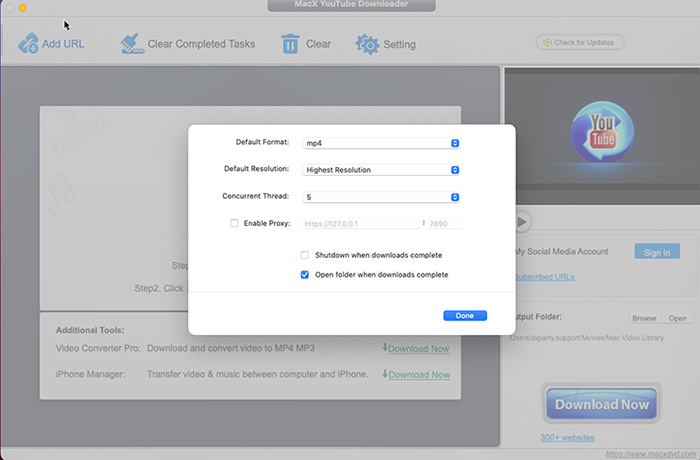Screen dimensions: 700x460
Task: Click the Video Converter Pro label
Action: pyautogui.click(x=98, y=348)
